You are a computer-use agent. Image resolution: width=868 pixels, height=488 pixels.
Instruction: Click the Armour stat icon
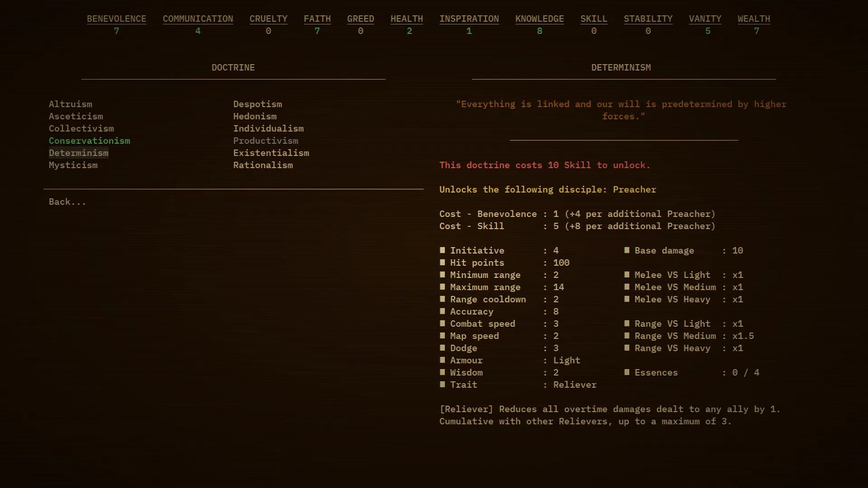pos(442,360)
